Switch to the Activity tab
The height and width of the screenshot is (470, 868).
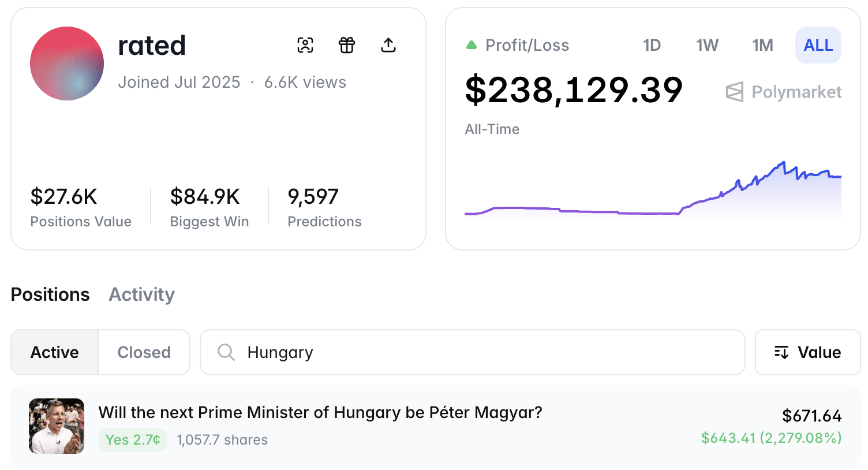coord(141,294)
